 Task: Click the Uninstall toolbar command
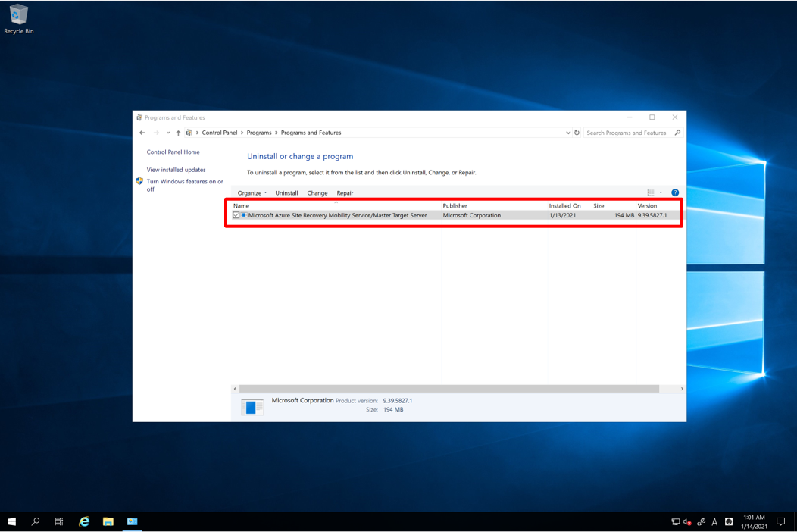point(286,193)
